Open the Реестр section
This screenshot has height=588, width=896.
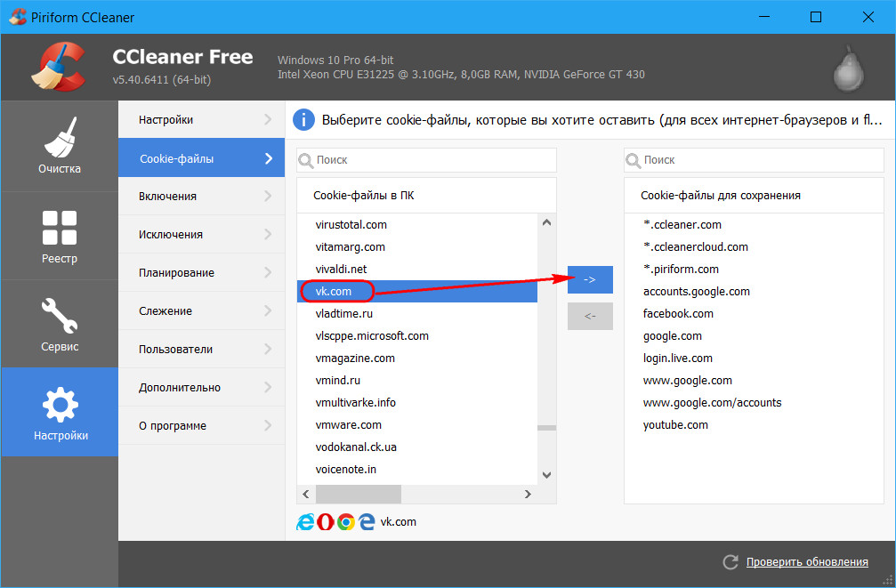coord(60,237)
